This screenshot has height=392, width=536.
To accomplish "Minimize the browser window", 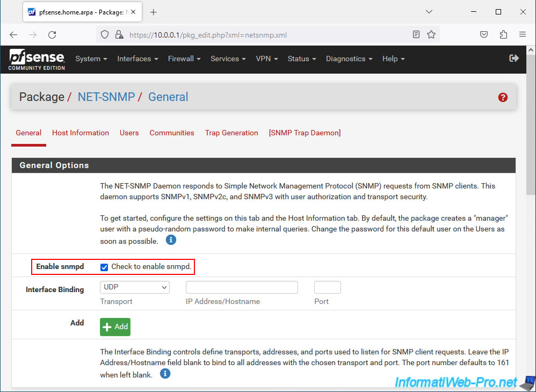I will [474, 12].
